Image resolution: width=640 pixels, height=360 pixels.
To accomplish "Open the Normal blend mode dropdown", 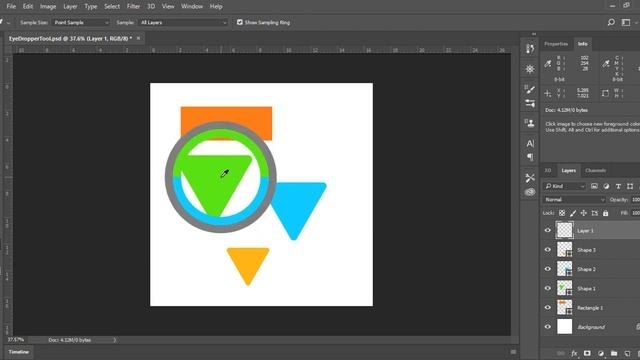I will [x=574, y=200].
